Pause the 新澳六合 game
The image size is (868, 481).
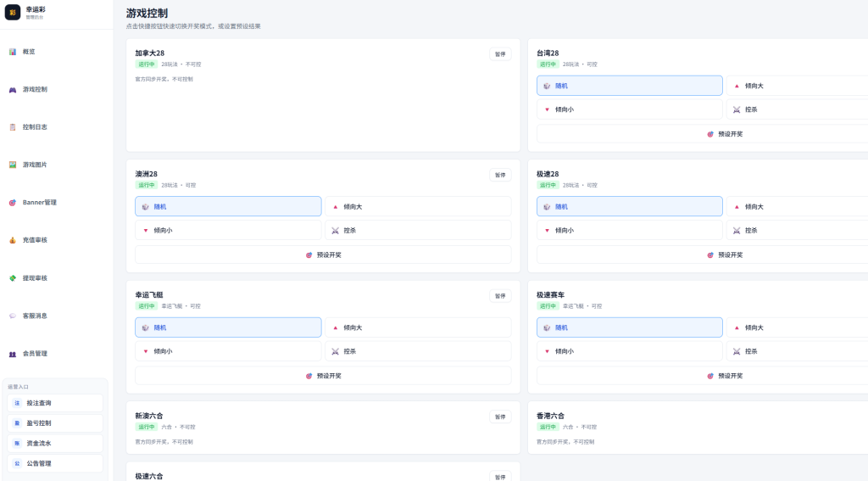[x=500, y=417]
